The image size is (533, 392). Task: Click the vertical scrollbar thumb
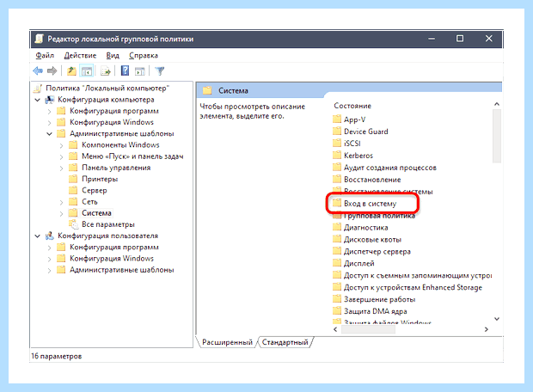[497, 136]
